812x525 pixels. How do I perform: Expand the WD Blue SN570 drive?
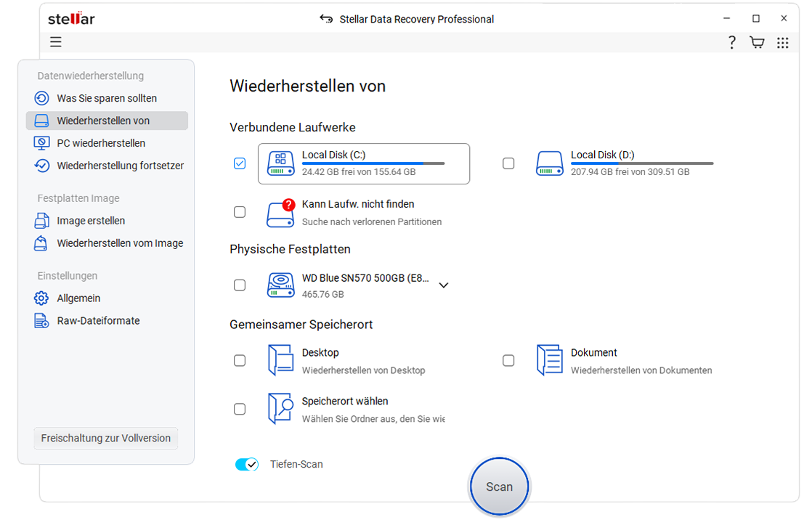[444, 285]
